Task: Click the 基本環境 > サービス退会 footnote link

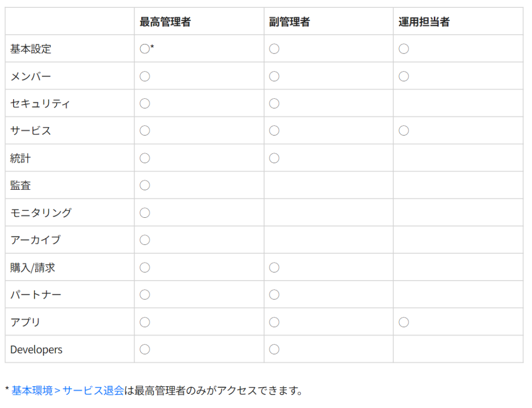Action: 68,391
